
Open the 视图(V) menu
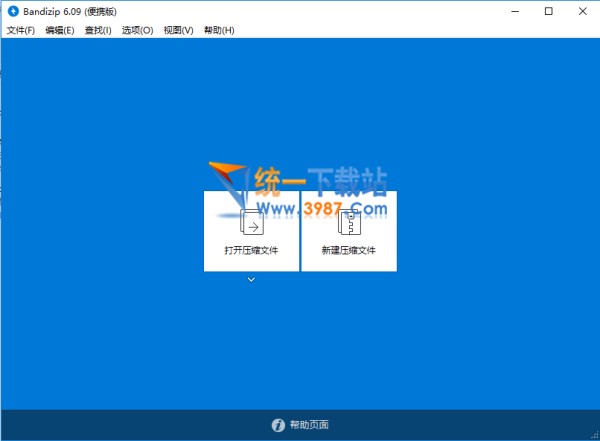click(x=178, y=30)
